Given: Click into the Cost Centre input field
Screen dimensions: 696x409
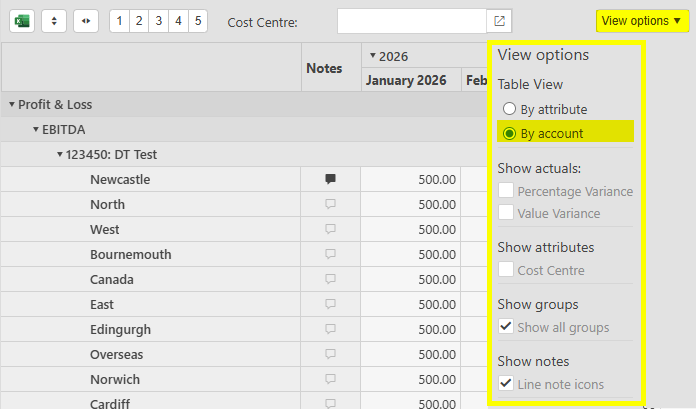Looking at the screenshot, I should [411, 21].
